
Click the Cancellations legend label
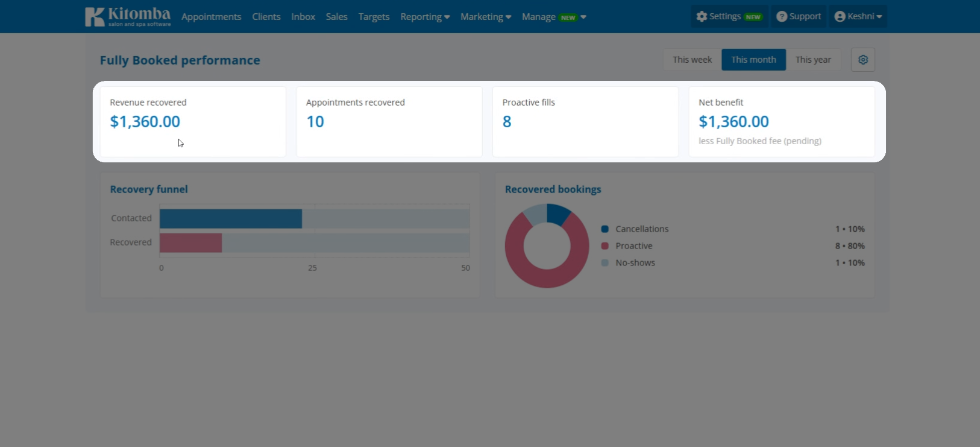642,229
